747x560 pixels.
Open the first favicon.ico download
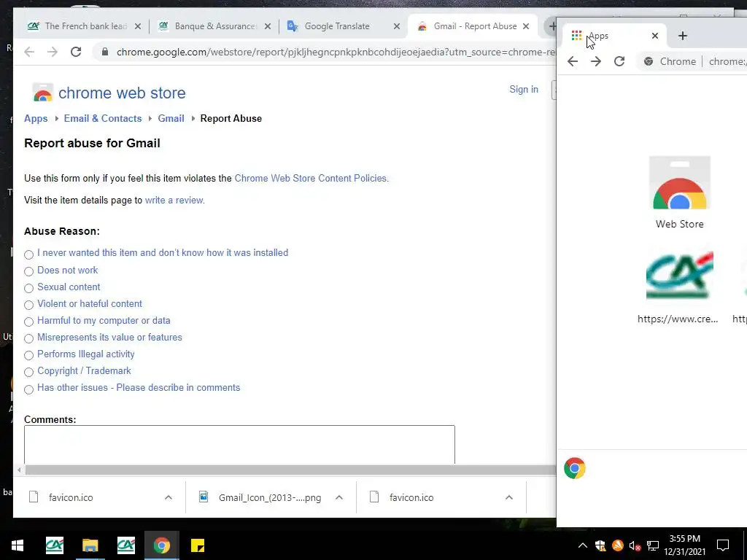click(x=71, y=497)
